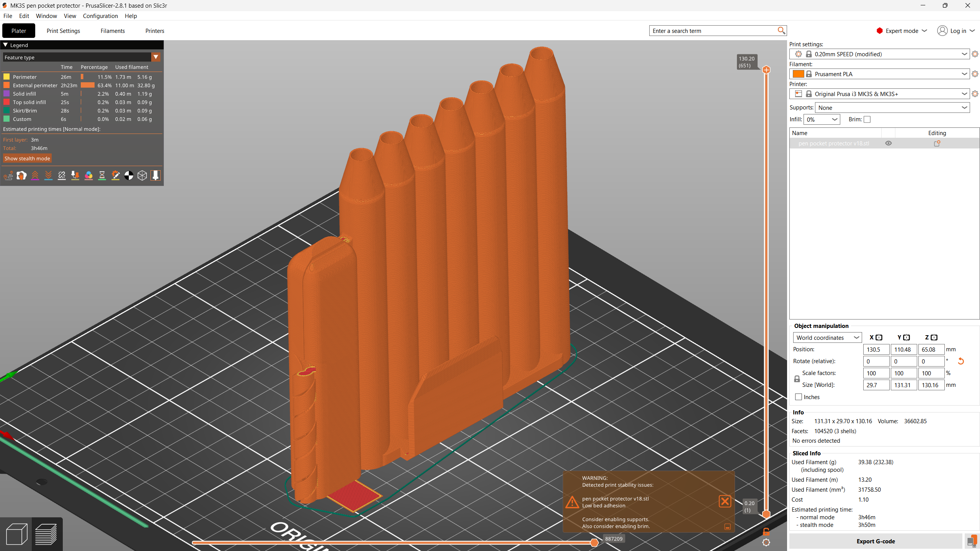Open print settings gear icon
Viewport: 980px width, 551px height.
[x=975, y=54]
